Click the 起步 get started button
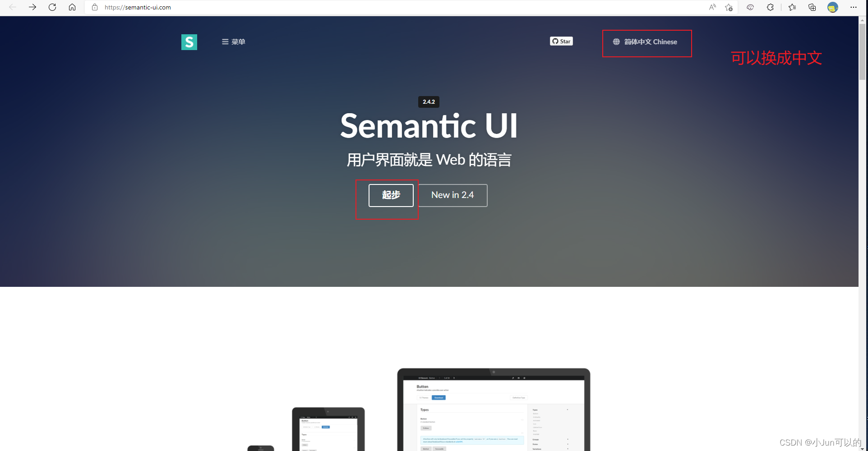 coord(391,195)
